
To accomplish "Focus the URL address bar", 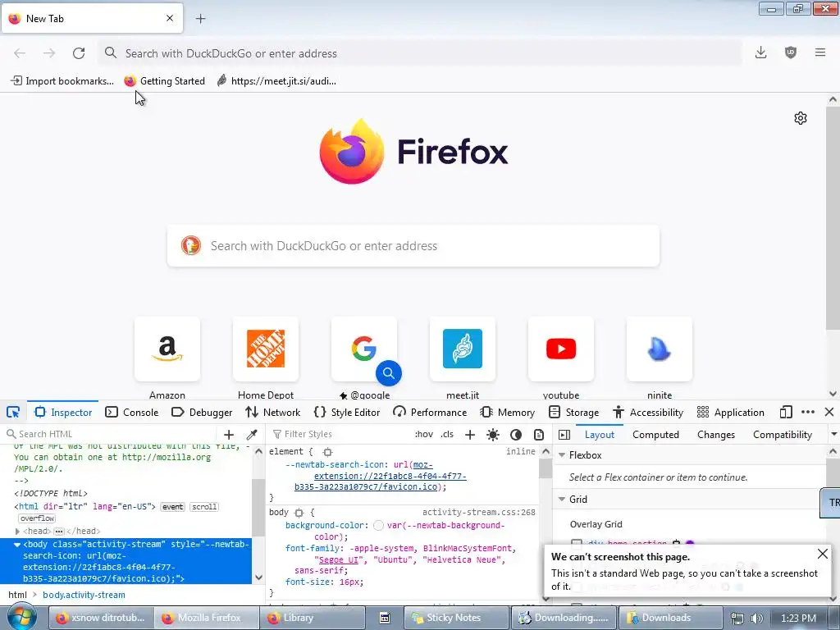I will (421, 53).
